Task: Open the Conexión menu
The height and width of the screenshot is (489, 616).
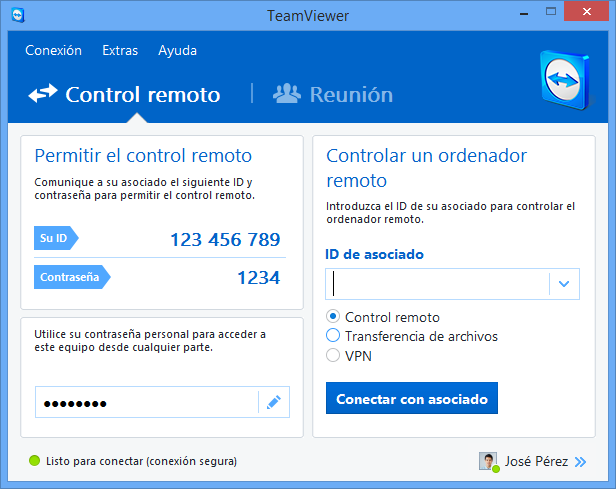Action: point(53,50)
